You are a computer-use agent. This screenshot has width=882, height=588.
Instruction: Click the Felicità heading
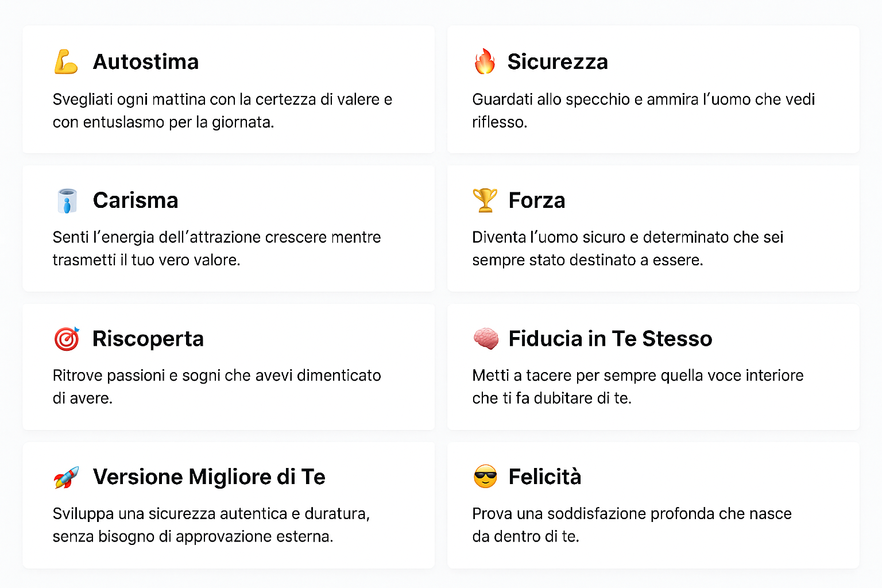point(545,477)
